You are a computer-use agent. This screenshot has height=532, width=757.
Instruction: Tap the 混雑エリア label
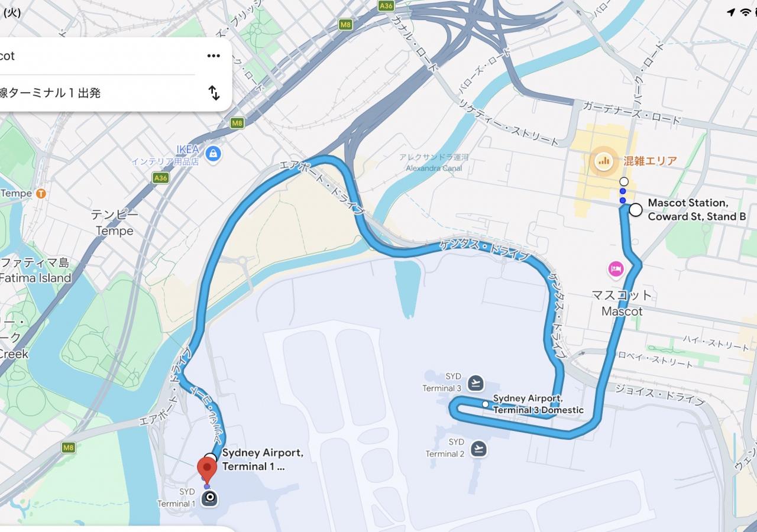[x=650, y=160]
